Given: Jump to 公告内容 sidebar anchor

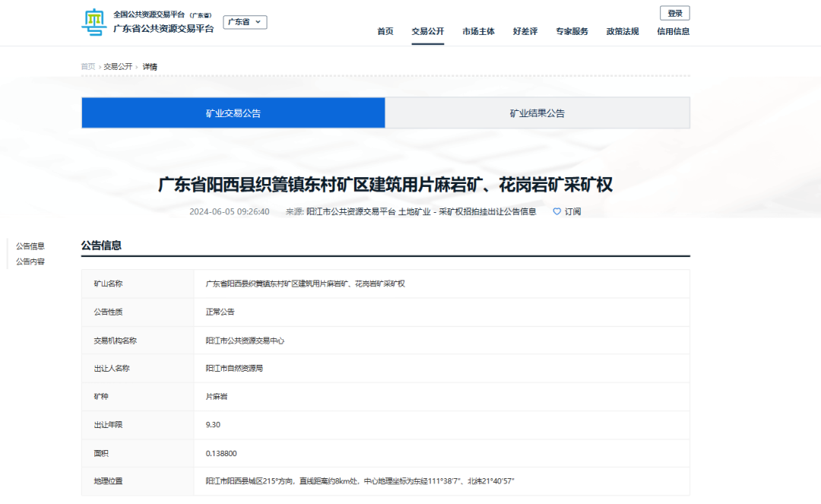Looking at the screenshot, I should (x=30, y=262).
